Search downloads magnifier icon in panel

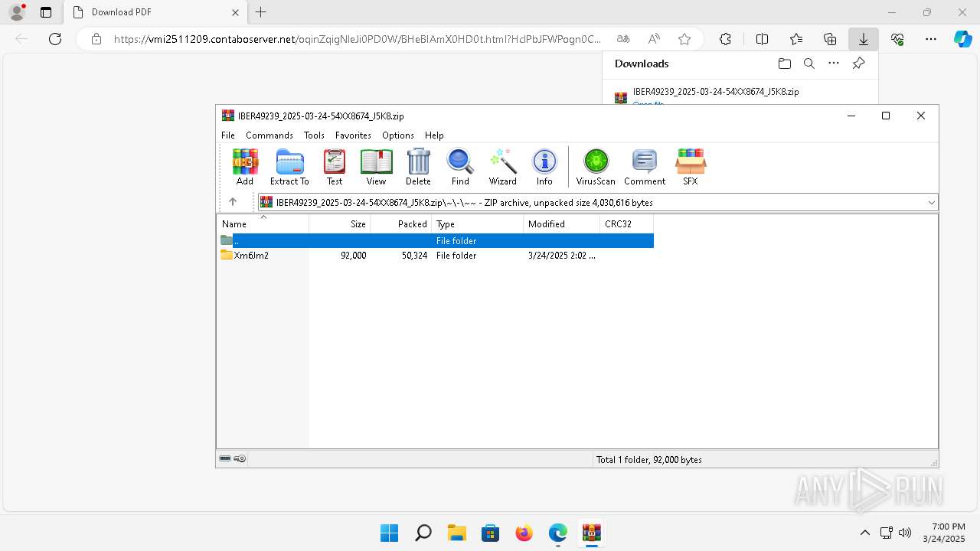809,64
